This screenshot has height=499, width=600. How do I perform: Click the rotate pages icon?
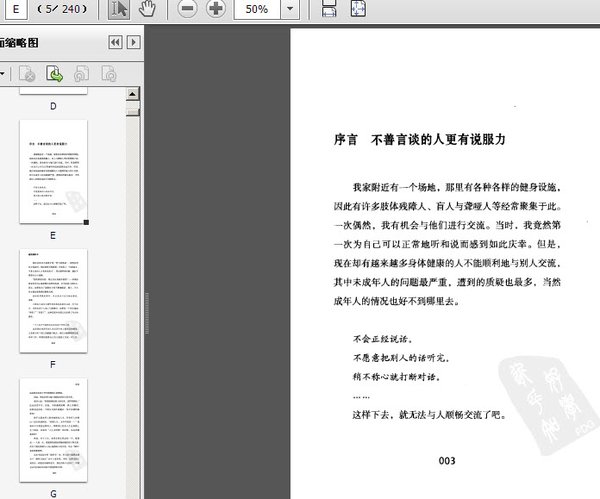(x=82, y=73)
